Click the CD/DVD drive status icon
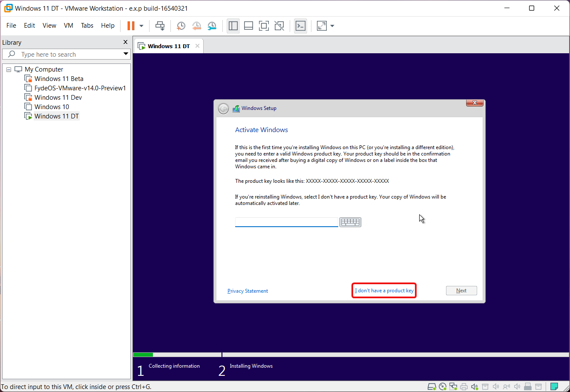570x392 pixels. coord(443,387)
